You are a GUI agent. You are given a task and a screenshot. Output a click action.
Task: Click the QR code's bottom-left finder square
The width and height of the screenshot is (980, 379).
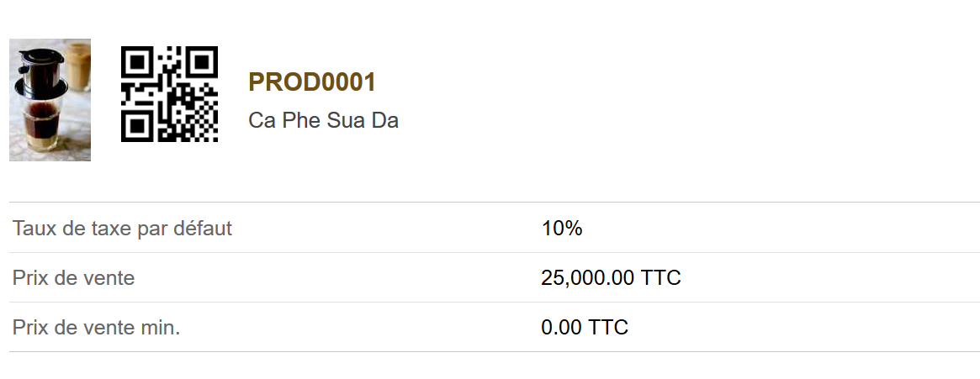pyautogui.click(x=137, y=125)
